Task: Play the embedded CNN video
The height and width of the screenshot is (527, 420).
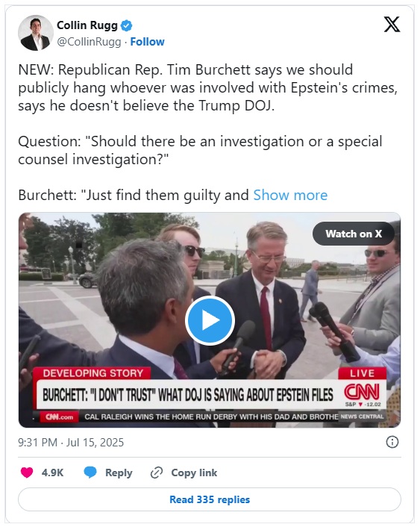Action: (x=210, y=320)
